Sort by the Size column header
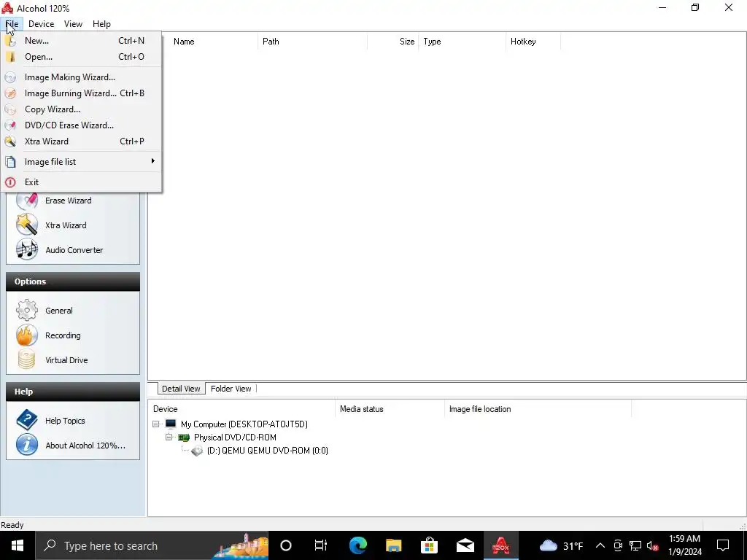 [392, 42]
